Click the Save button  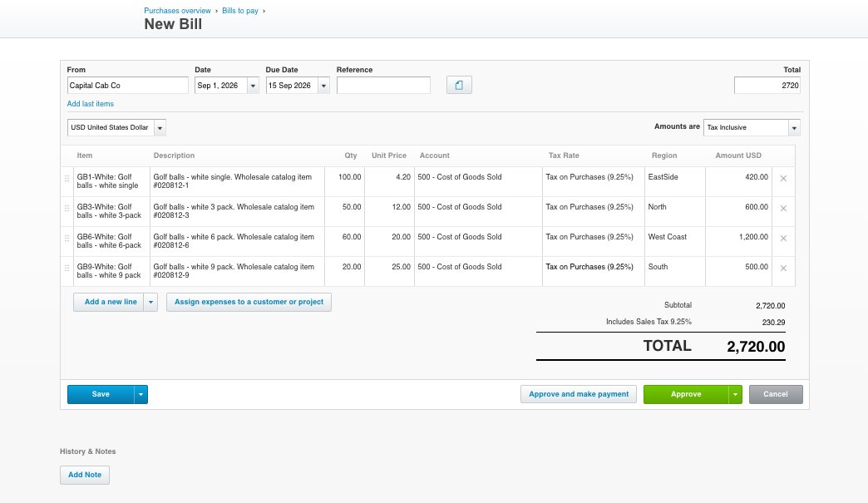(x=101, y=395)
